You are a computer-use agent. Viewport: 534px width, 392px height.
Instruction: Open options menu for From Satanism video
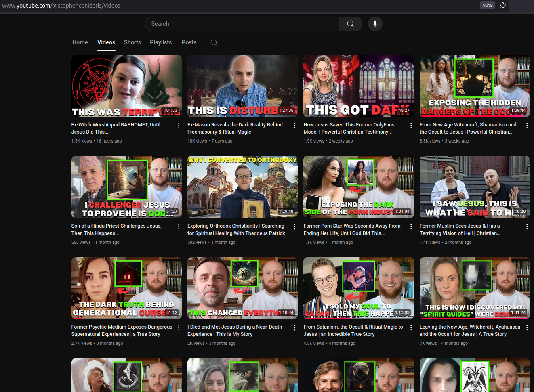click(x=411, y=328)
